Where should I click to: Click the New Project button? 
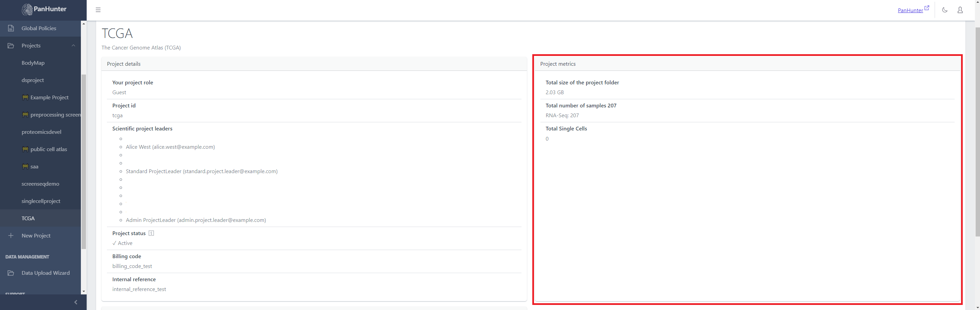[36, 235]
